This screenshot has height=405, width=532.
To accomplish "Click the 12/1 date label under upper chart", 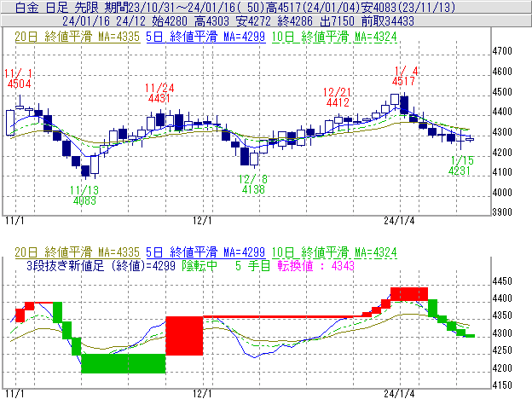I will tap(202, 221).
